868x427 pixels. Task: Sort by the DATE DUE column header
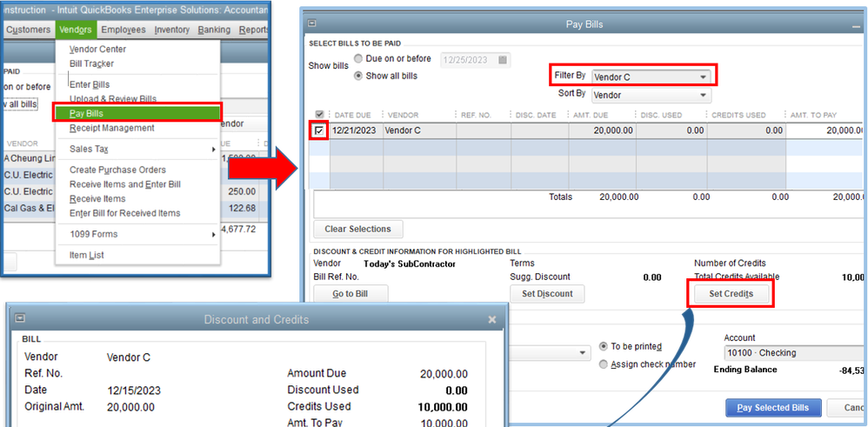pos(352,115)
